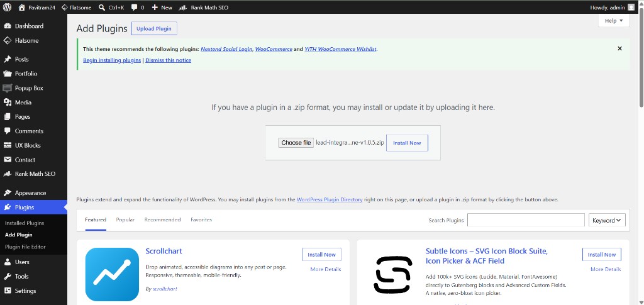644x305 pixels.
Task: View More Details for Subtle Icons
Action: click(606, 269)
